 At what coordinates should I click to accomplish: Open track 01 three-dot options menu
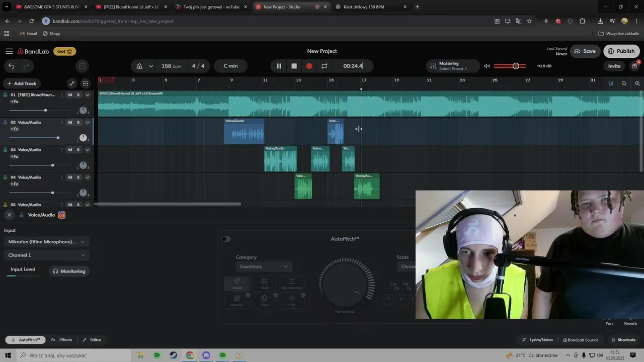tap(62, 95)
